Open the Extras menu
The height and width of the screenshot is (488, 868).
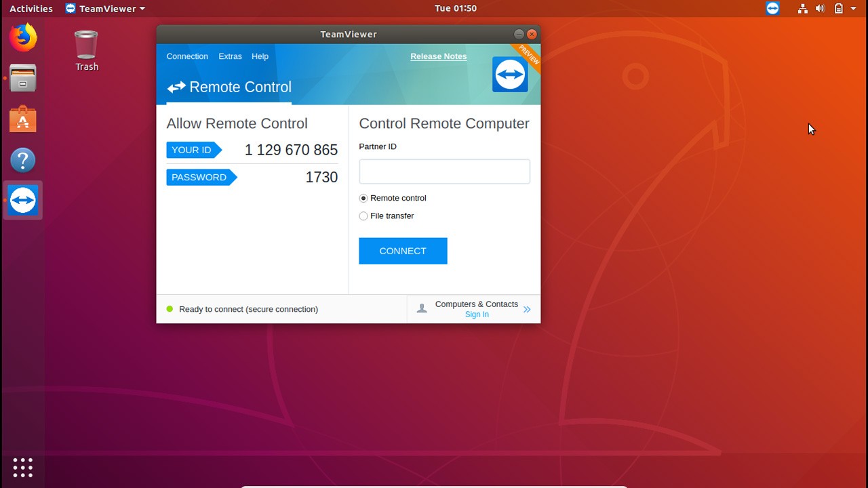(230, 56)
